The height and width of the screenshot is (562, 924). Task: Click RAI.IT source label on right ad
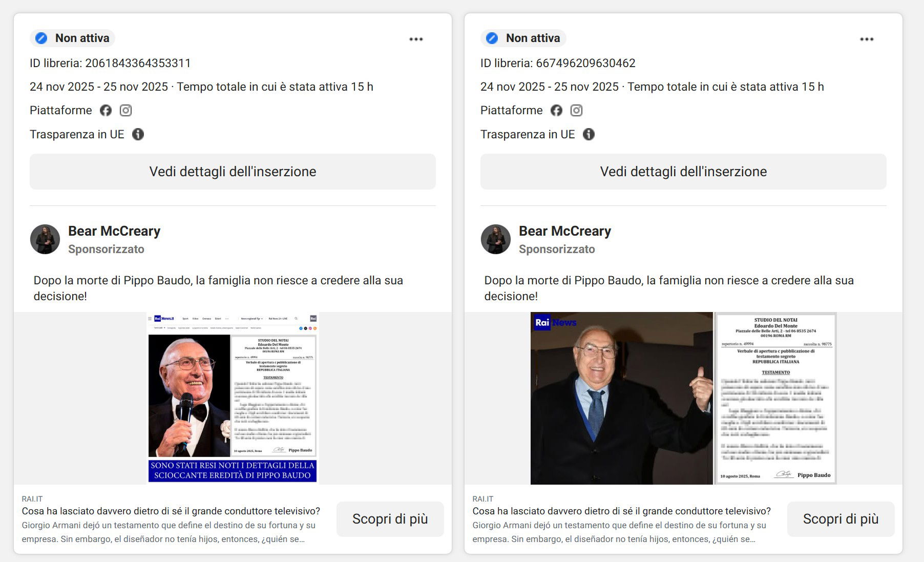pos(483,498)
